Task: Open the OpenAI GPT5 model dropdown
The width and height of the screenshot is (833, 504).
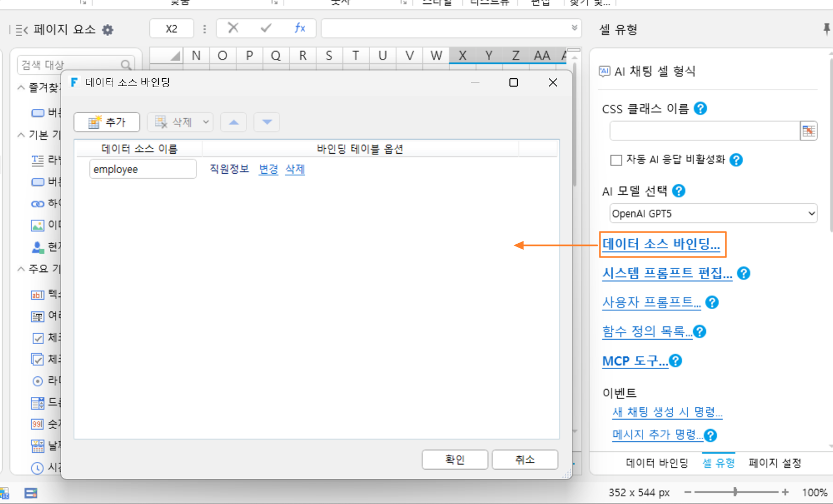Action: [713, 214]
